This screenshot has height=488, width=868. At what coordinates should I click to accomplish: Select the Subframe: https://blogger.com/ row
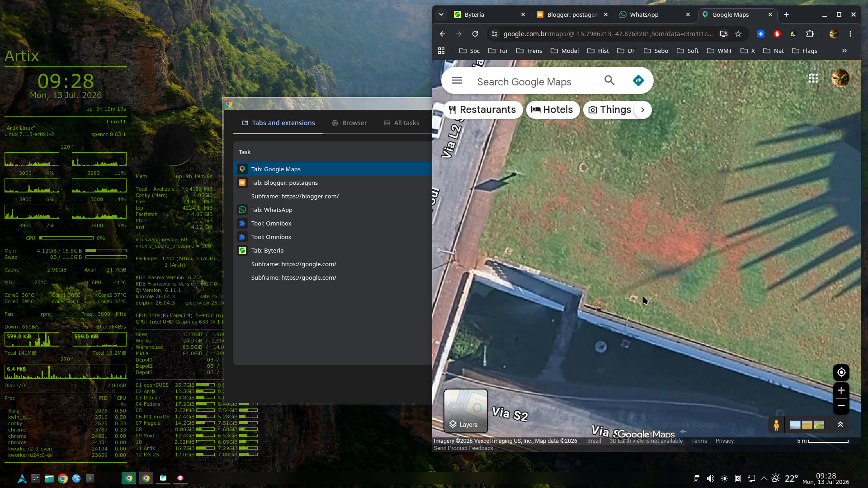333,196
